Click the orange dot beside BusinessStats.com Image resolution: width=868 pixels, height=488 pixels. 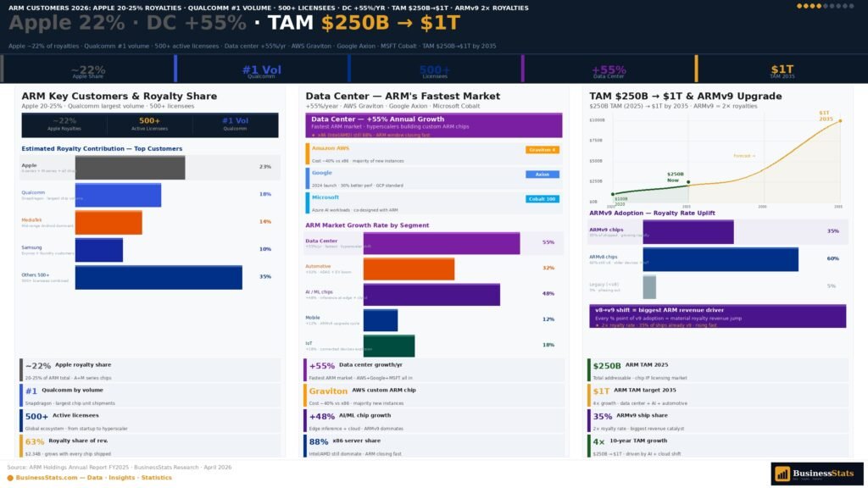point(11,478)
